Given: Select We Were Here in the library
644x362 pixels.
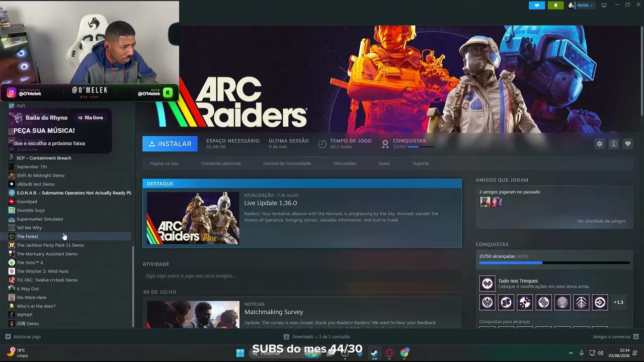Looking at the screenshot, I should (x=31, y=298).
